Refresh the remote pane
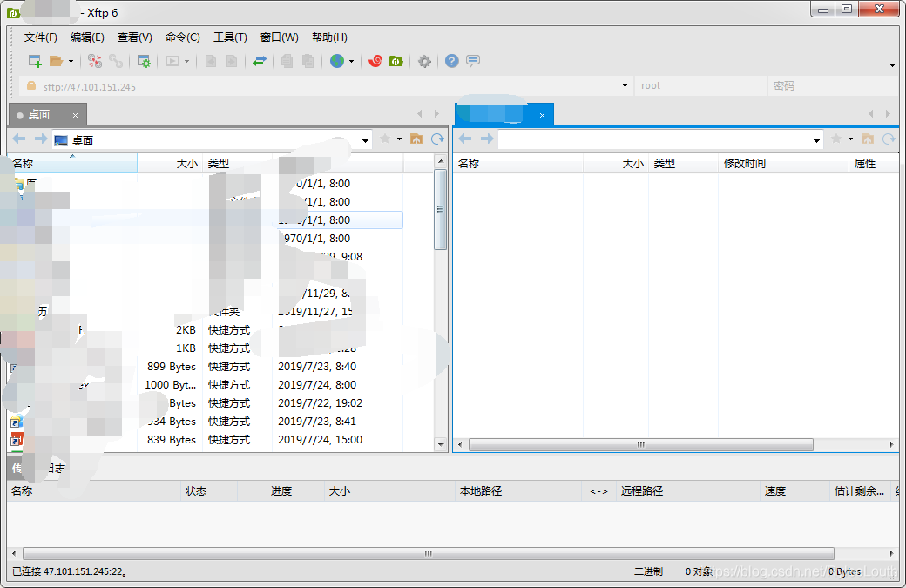The width and height of the screenshot is (906, 588). click(x=889, y=139)
